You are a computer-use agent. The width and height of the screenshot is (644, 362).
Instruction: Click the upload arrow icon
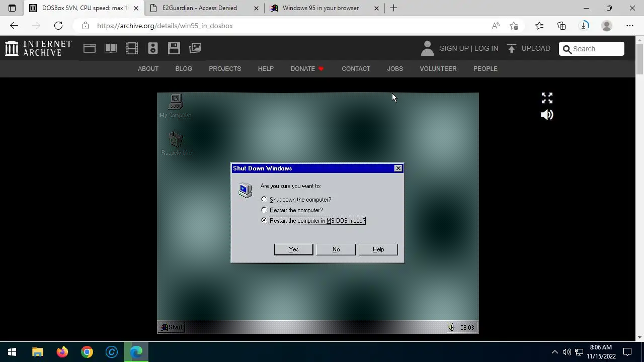(x=512, y=48)
